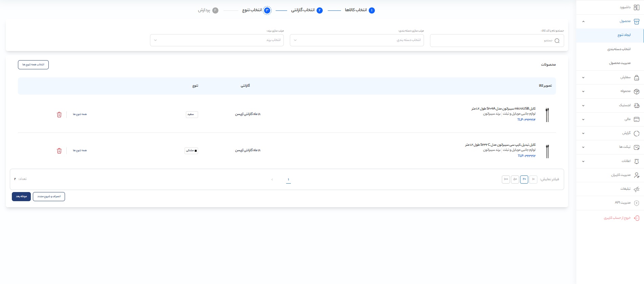
Task: Click the Tickets (تیکت ها) sidebar icon
Action: click(x=636, y=147)
